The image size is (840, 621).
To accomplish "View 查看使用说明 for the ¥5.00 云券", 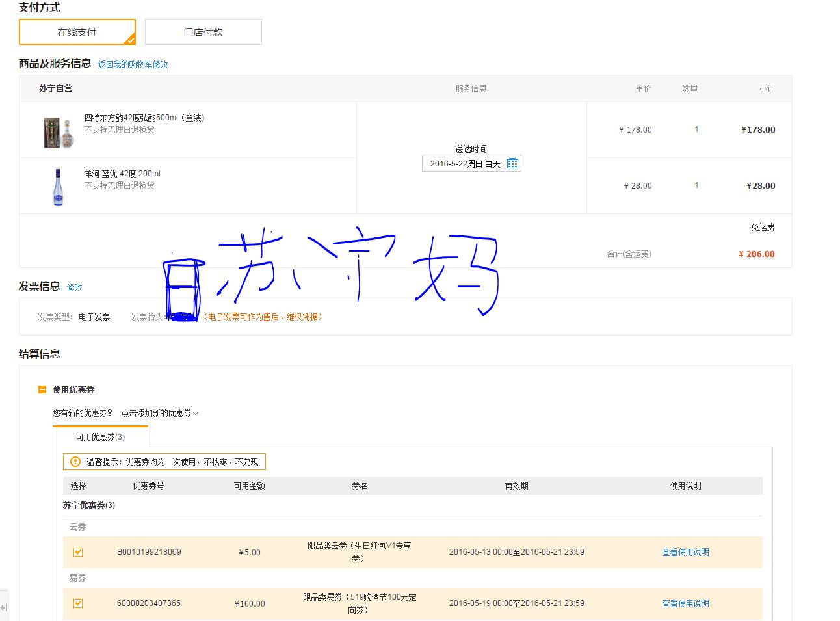I will pos(685,552).
